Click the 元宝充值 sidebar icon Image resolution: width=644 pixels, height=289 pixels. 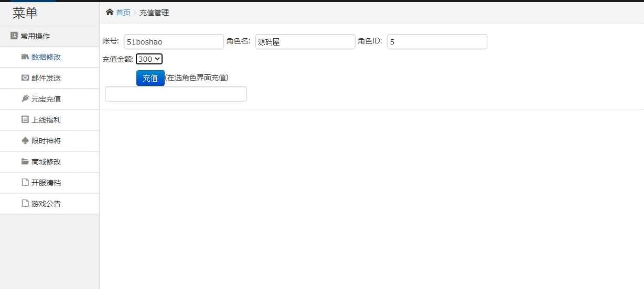point(25,98)
